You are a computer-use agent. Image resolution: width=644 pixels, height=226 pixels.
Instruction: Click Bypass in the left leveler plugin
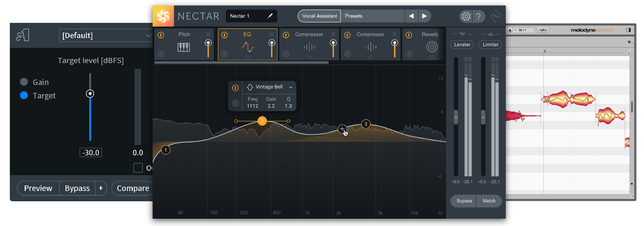click(77, 188)
